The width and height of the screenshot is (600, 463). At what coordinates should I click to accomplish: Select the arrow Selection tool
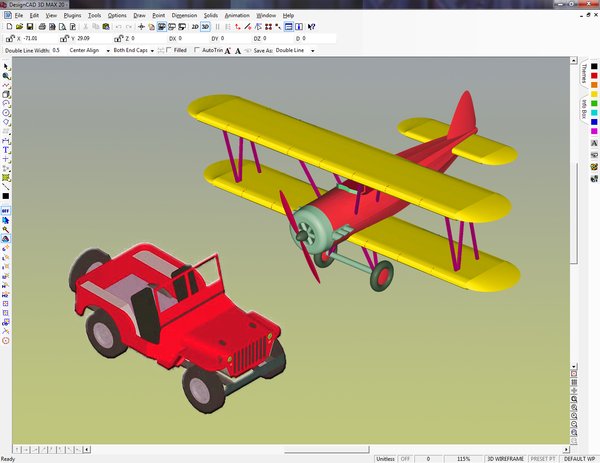click(x=6, y=66)
